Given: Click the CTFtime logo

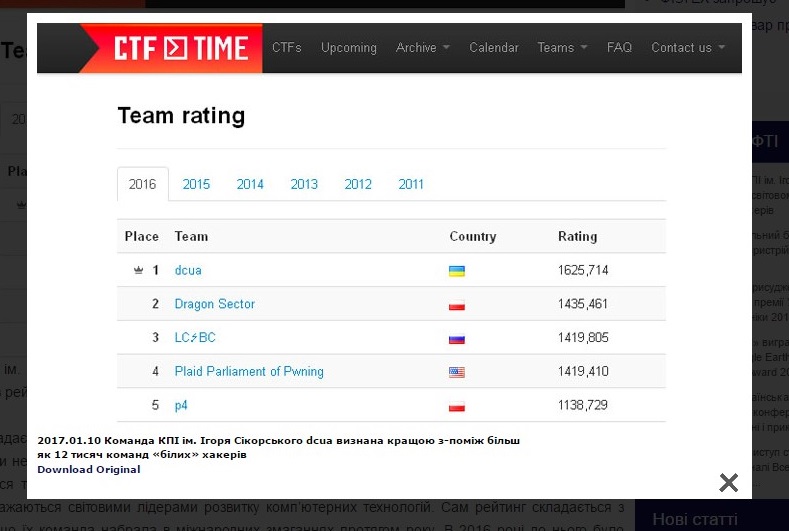Looking at the screenshot, I should (x=171, y=48).
